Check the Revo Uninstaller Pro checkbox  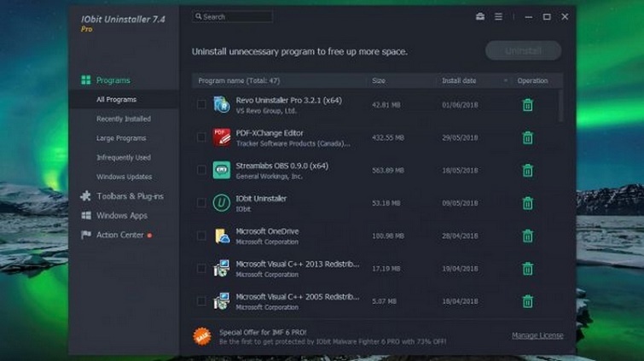(x=201, y=105)
